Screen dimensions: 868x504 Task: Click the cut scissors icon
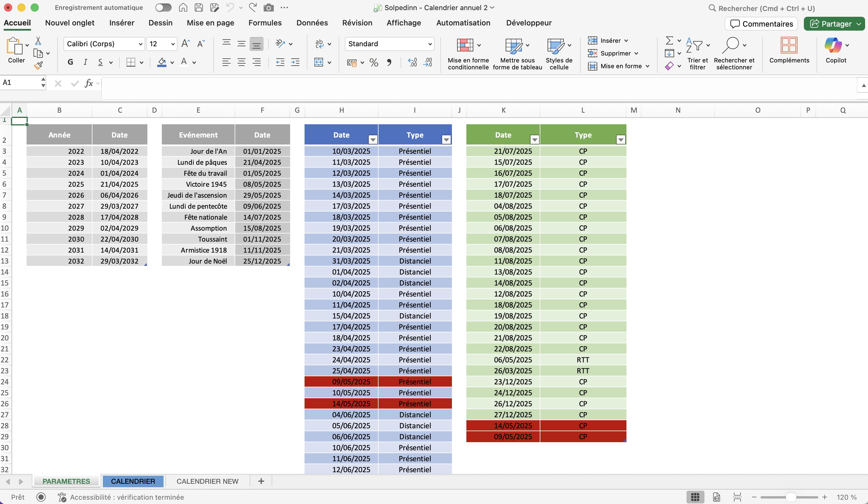point(38,41)
